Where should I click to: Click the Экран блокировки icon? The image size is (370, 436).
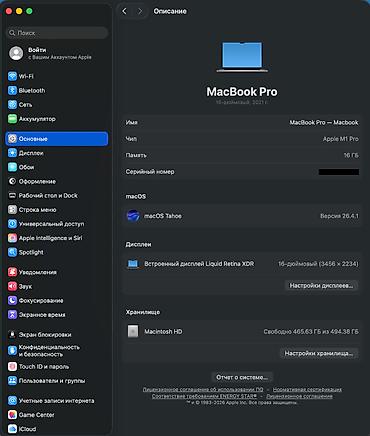tap(12, 334)
